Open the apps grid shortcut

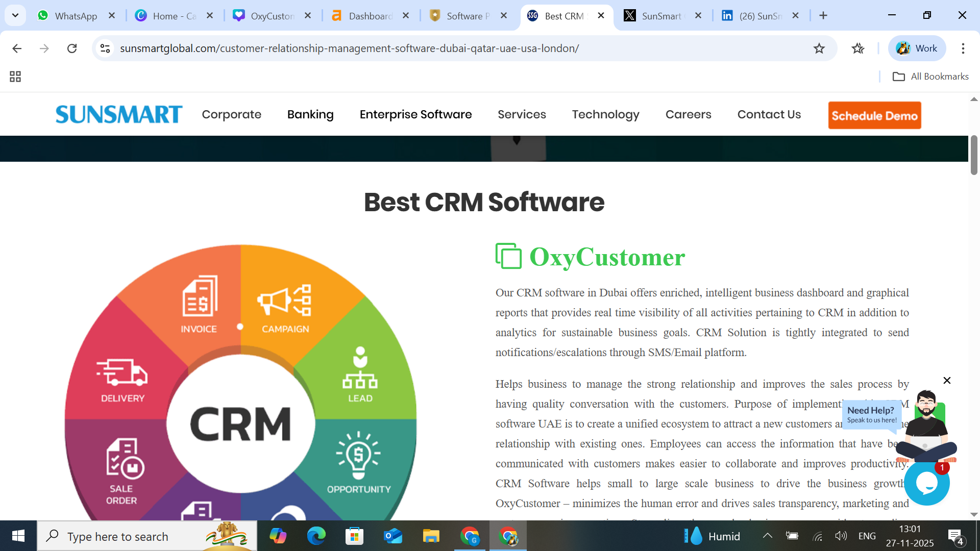15,77
